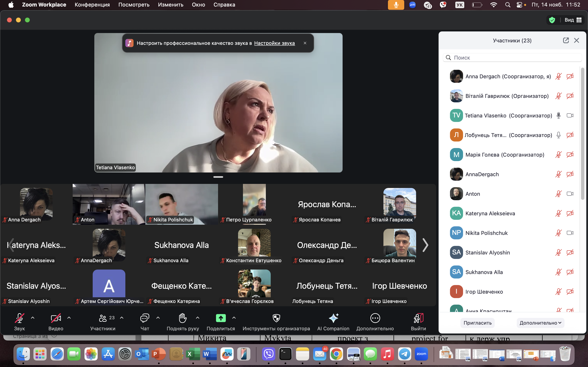Open the Посмотреть menu
This screenshot has width=588, height=367.
pos(134,5)
